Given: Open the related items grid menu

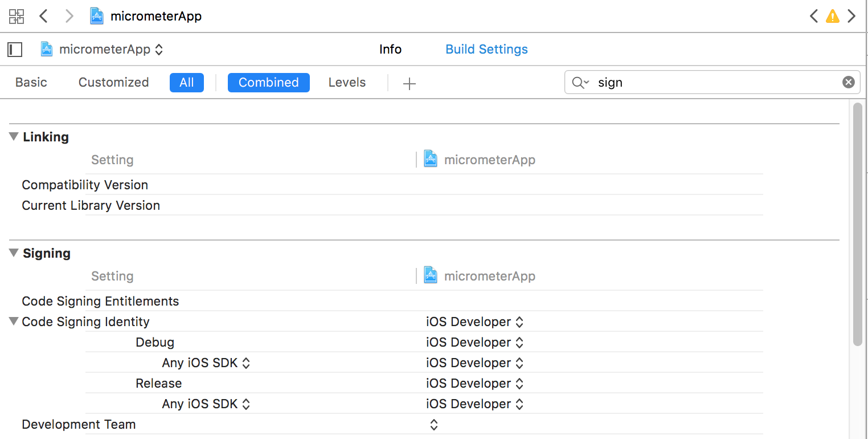Looking at the screenshot, I should click(x=17, y=16).
